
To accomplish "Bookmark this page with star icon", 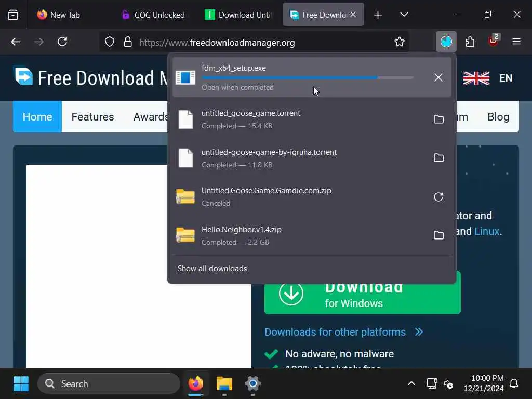I will pyautogui.click(x=400, y=42).
